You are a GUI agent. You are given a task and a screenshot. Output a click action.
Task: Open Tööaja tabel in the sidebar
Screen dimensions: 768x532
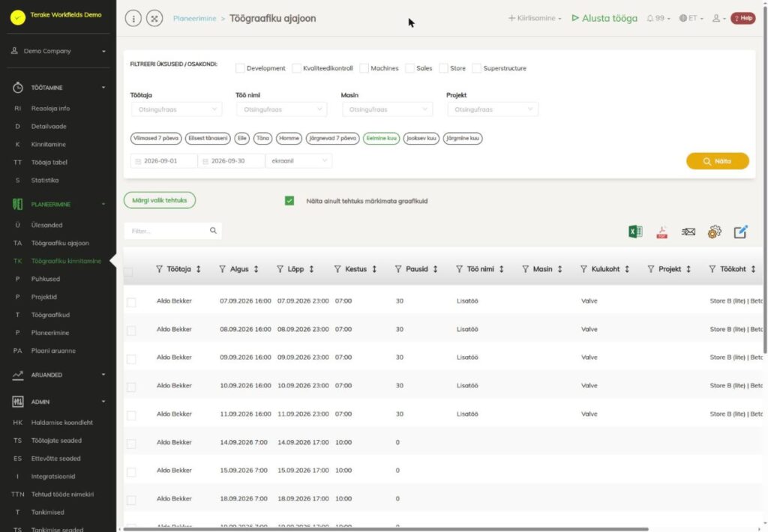pos(49,162)
